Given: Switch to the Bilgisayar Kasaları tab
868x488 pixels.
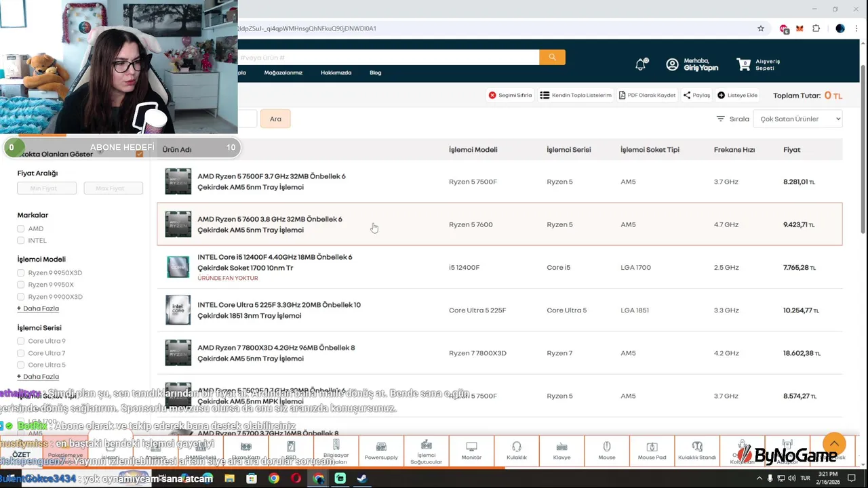Looking at the screenshot, I should point(336,451).
